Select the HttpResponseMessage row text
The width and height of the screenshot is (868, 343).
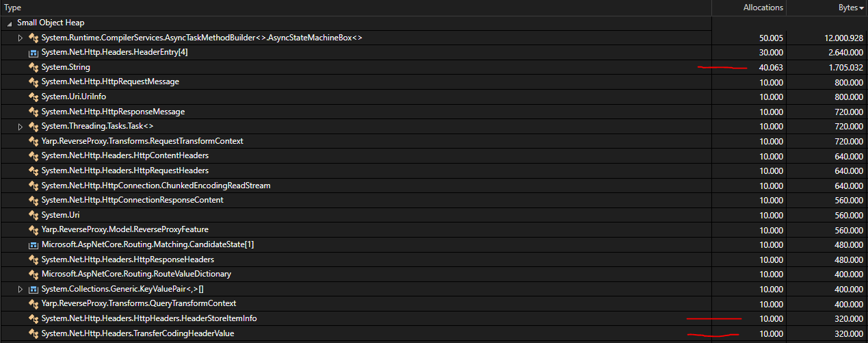(x=113, y=112)
